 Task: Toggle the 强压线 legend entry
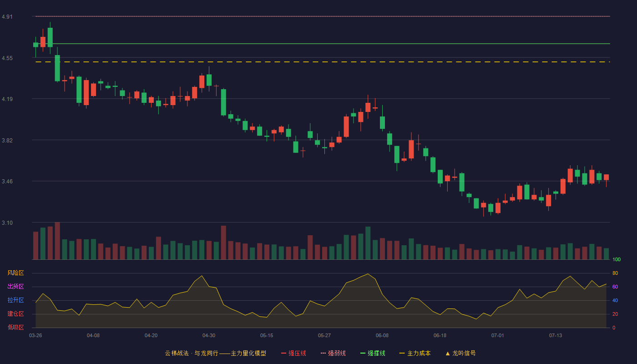coord(293,353)
